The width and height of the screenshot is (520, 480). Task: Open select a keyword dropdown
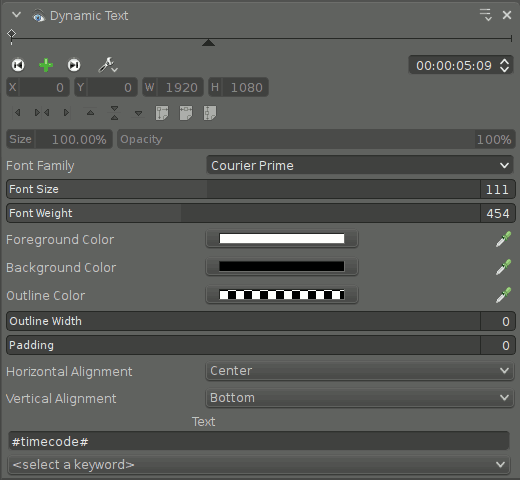coord(259,464)
